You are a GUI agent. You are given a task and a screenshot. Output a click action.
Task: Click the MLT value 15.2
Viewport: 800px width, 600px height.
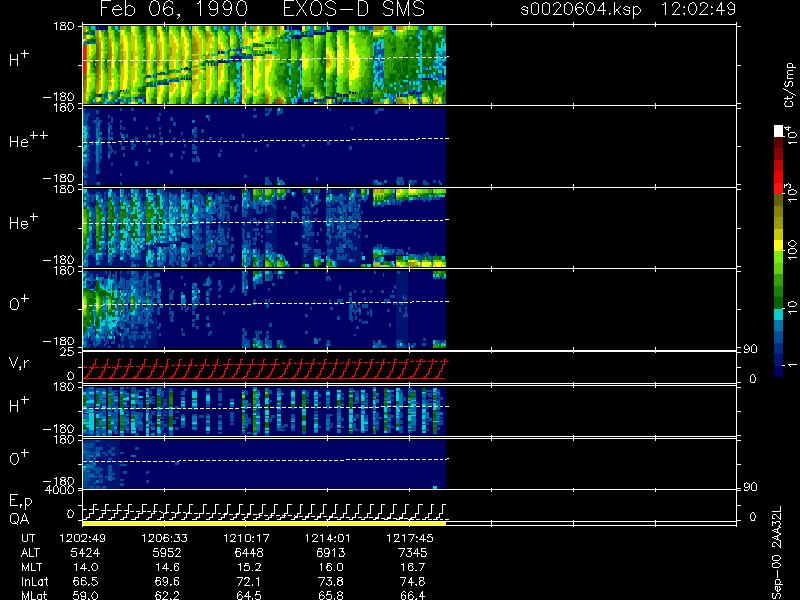(249, 567)
